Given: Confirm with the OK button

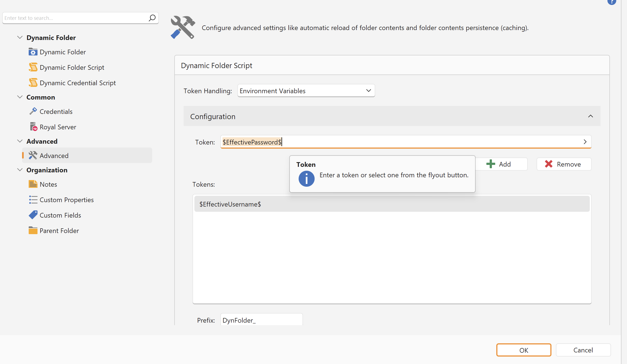Looking at the screenshot, I should (524, 350).
